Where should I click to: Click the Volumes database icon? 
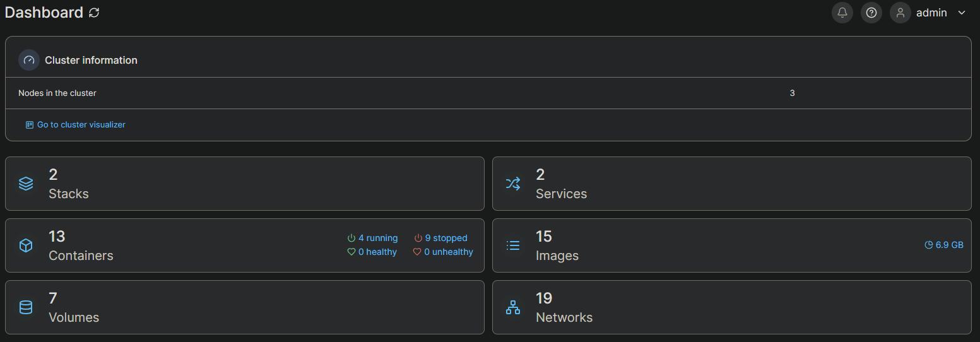[26, 307]
